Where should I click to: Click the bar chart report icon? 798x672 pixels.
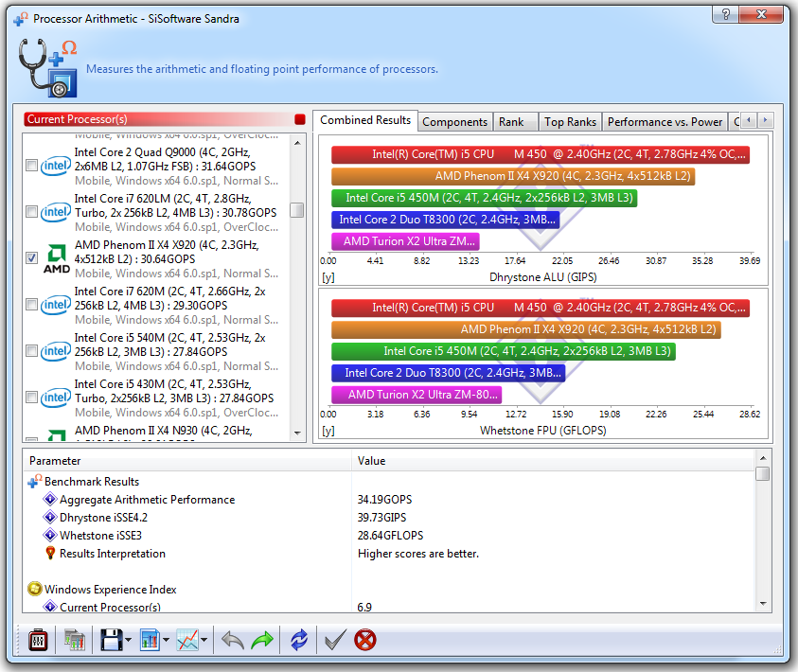tap(151, 640)
